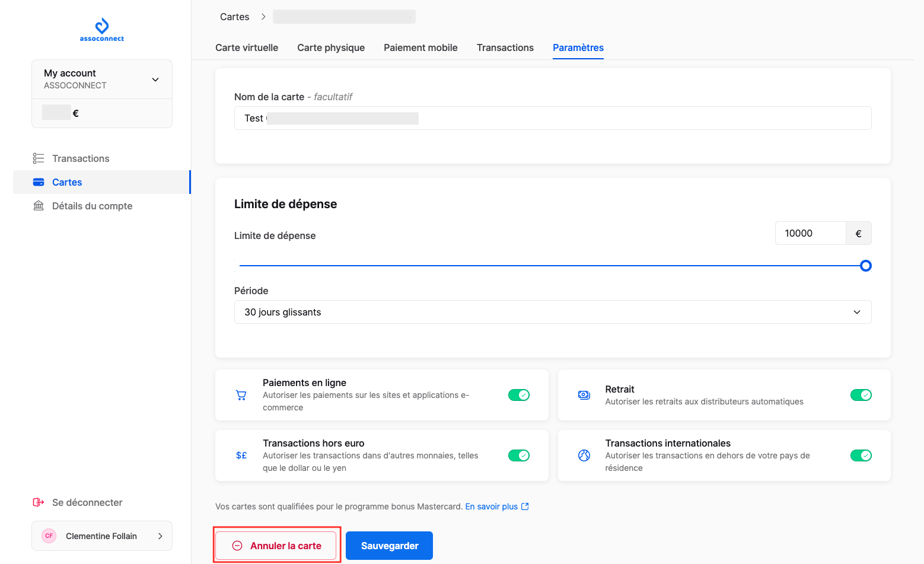The width and height of the screenshot is (924, 564).
Task: Click the Limite de dépense slider handle
Action: click(x=866, y=266)
